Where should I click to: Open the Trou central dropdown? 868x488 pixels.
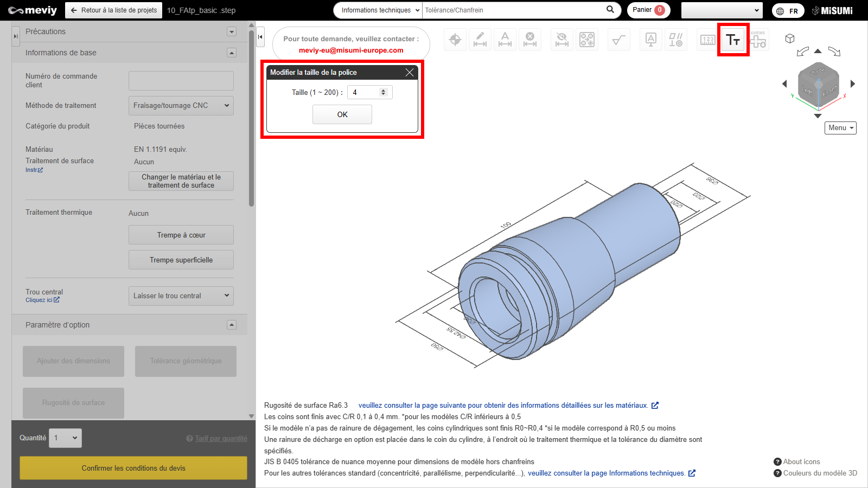[181, 296]
